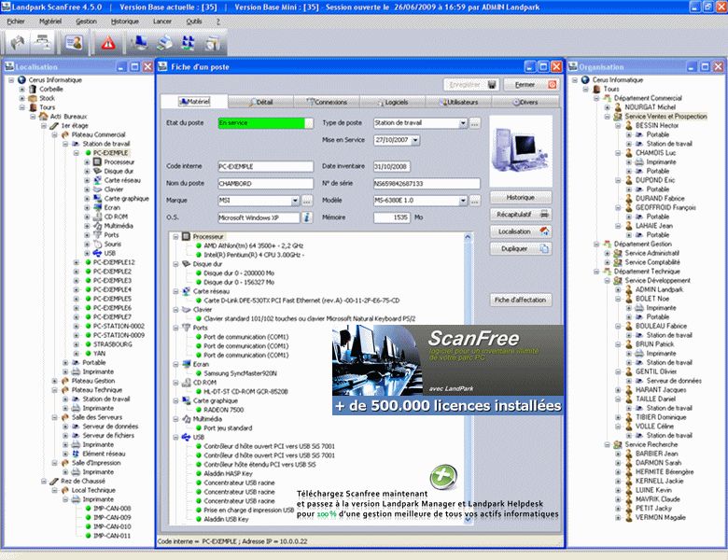The image size is (728, 560).
Task: Collapse Département Commercial in Organisation
Action: [x=596, y=98]
